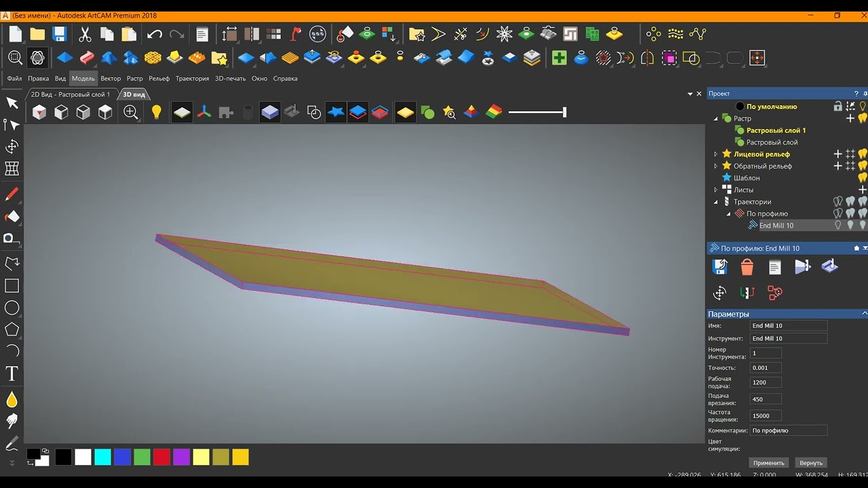Toggle the first bulb on End Mill 10 row
Viewport: 868px width, 488px height.
838,226
